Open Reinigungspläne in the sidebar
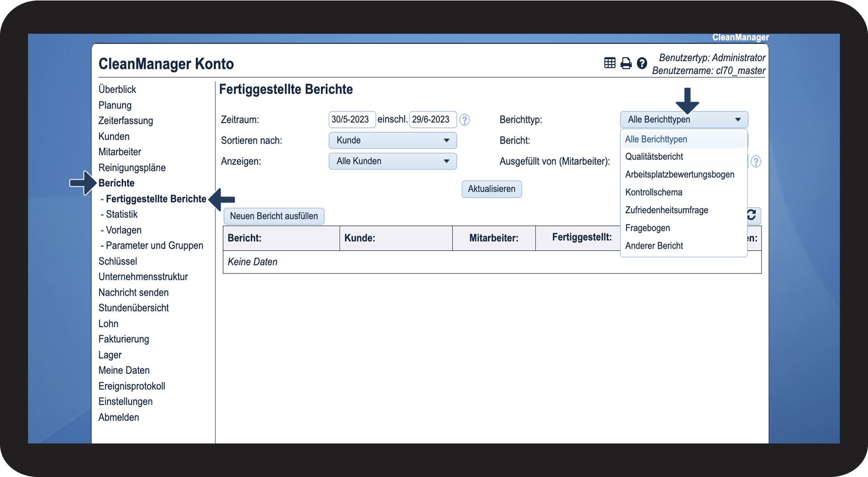The height and width of the screenshot is (477, 868). click(x=132, y=168)
